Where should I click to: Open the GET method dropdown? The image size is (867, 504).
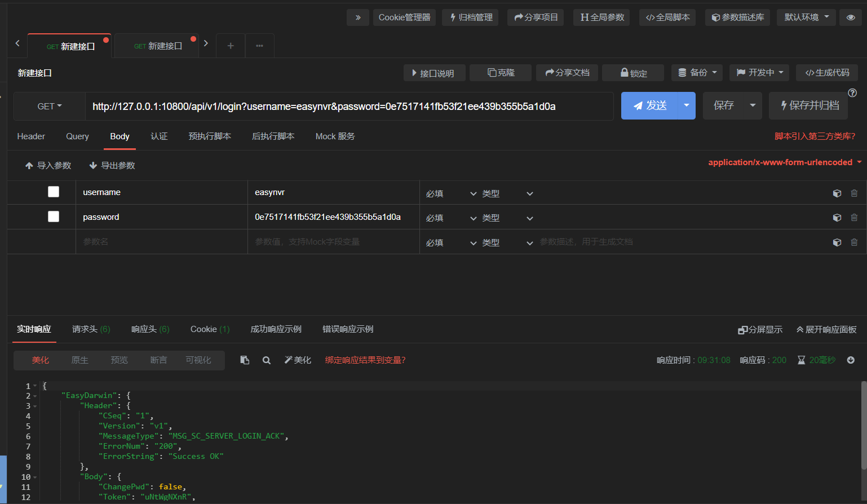pyautogui.click(x=50, y=106)
